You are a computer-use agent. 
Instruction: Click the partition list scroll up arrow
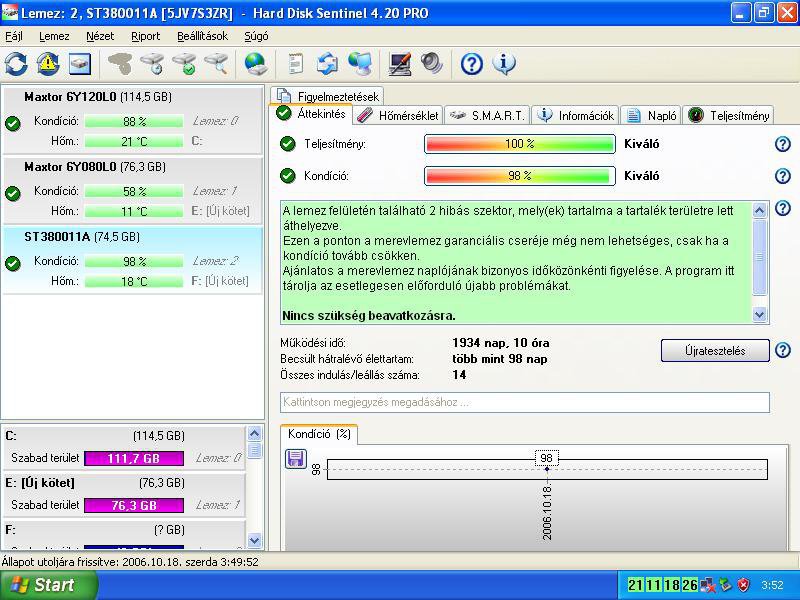point(254,434)
